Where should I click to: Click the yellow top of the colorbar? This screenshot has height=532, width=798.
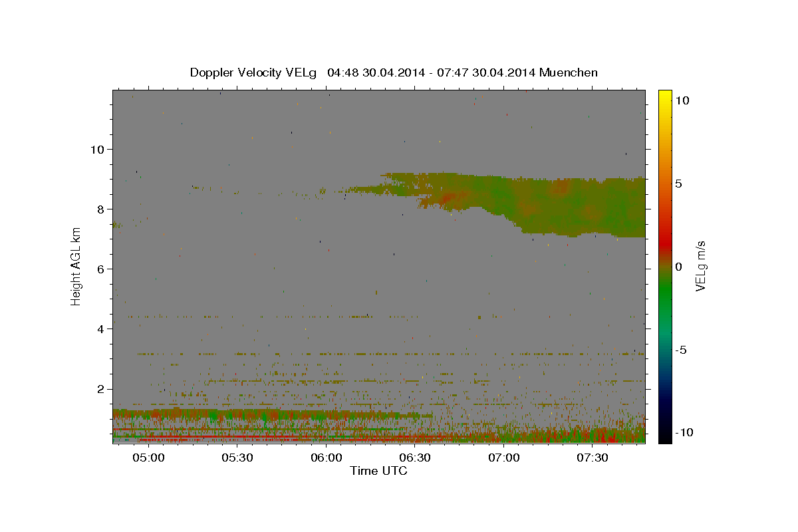click(x=664, y=94)
